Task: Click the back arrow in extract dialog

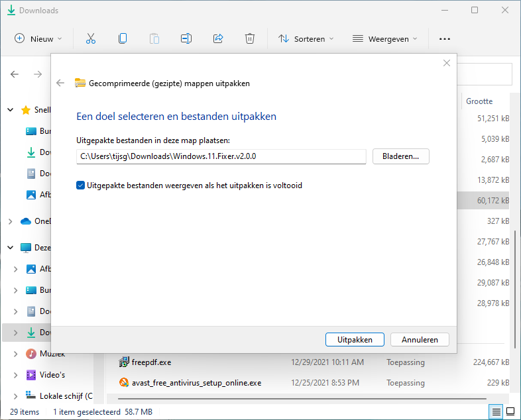Action: pyautogui.click(x=60, y=83)
